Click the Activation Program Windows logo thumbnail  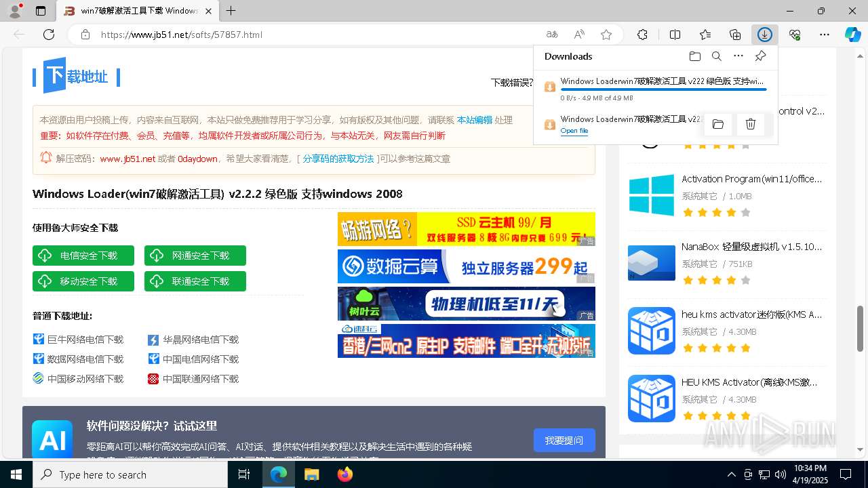(652, 195)
